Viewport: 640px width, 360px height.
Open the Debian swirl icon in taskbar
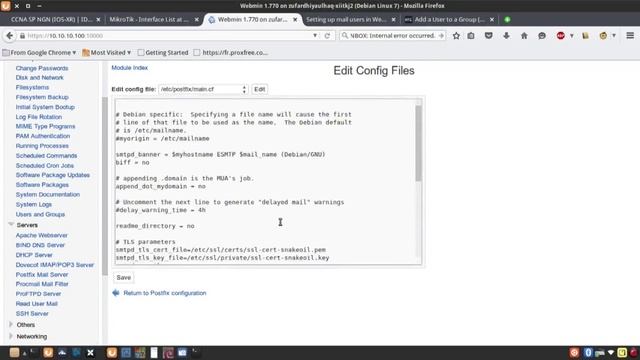pos(168,352)
